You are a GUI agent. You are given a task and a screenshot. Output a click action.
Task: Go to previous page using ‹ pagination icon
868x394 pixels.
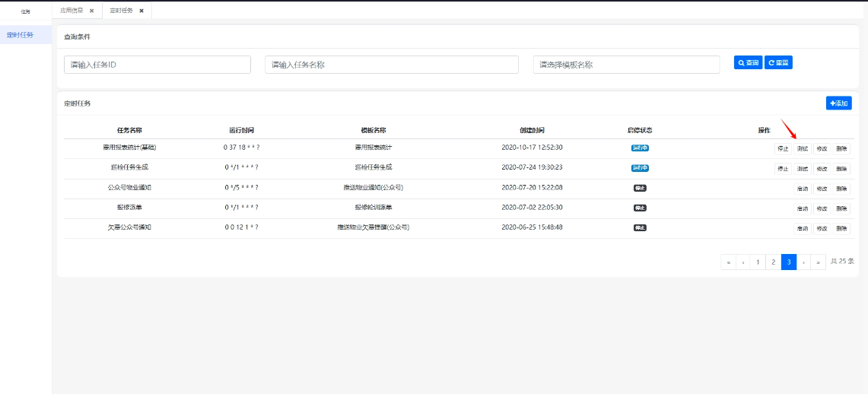click(x=743, y=262)
